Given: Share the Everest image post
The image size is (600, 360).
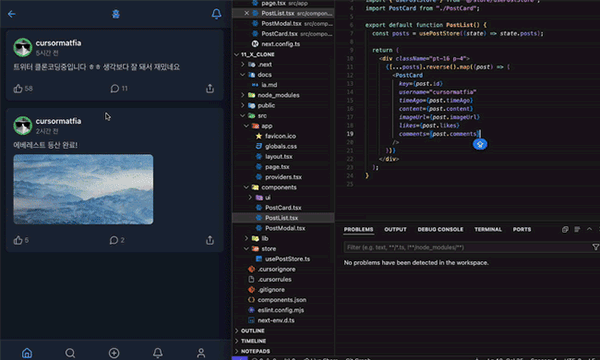Looking at the screenshot, I should (x=210, y=240).
